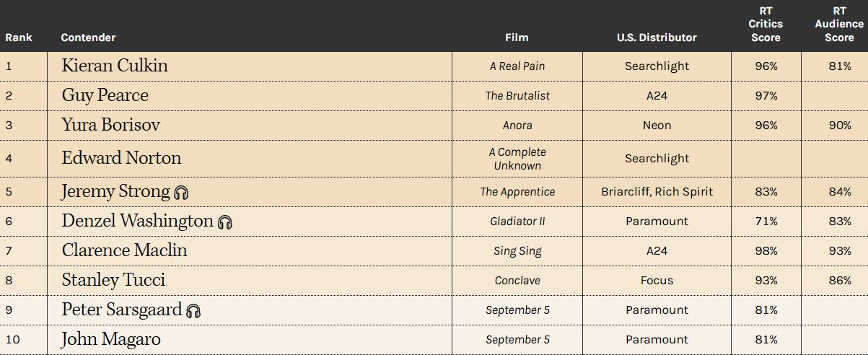Image resolution: width=868 pixels, height=355 pixels.
Task: Select Yura Borisov contender name
Action: coord(111,125)
